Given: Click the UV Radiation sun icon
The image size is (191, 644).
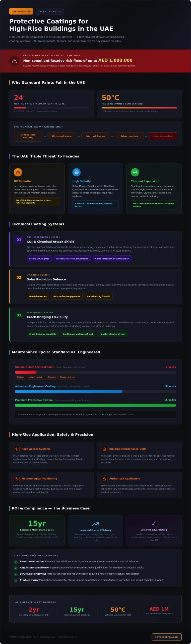Looking at the screenshot, I should pyautogui.click(x=18, y=172).
